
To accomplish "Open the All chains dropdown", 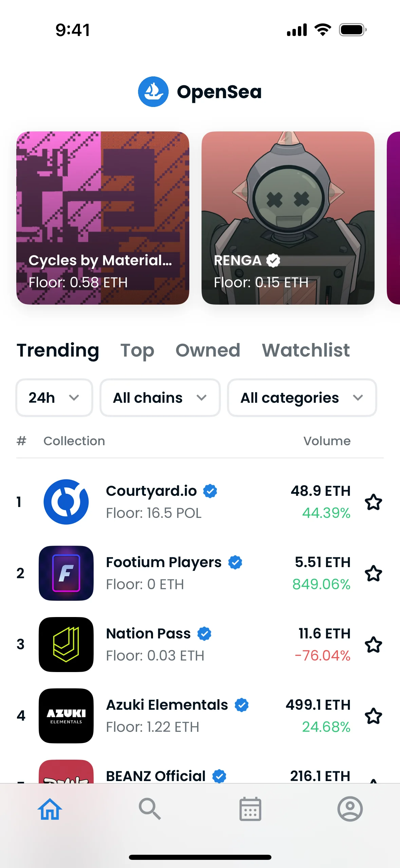I will 160,398.
